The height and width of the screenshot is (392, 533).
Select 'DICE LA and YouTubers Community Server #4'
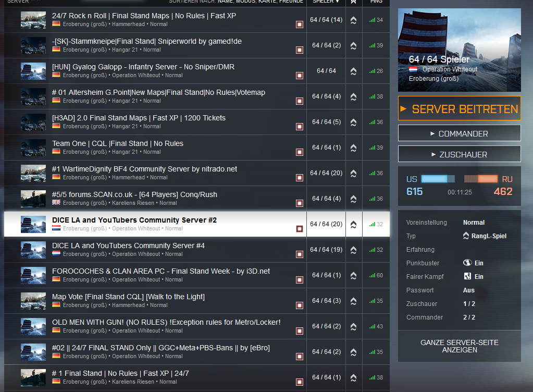point(197,250)
